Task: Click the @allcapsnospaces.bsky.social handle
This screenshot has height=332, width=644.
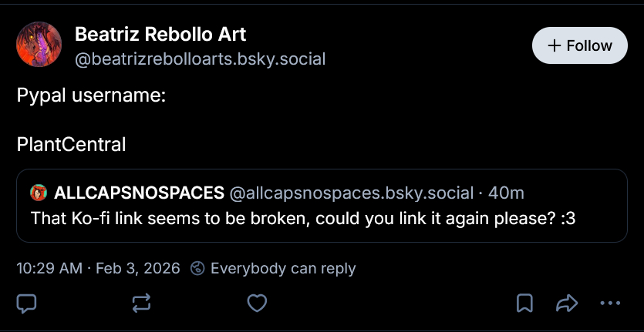Action: (348, 192)
